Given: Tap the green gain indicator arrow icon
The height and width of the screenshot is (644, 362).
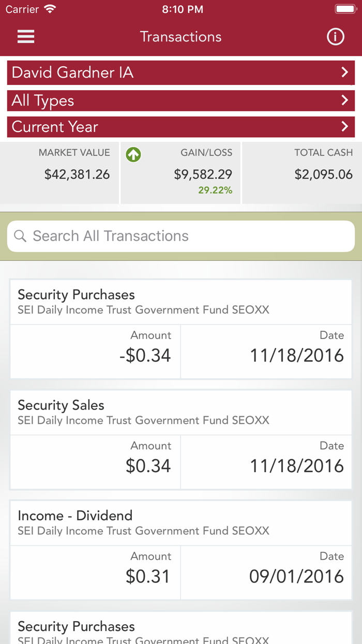Looking at the screenshot, I should pyautogui.click(x=133, y=155).
